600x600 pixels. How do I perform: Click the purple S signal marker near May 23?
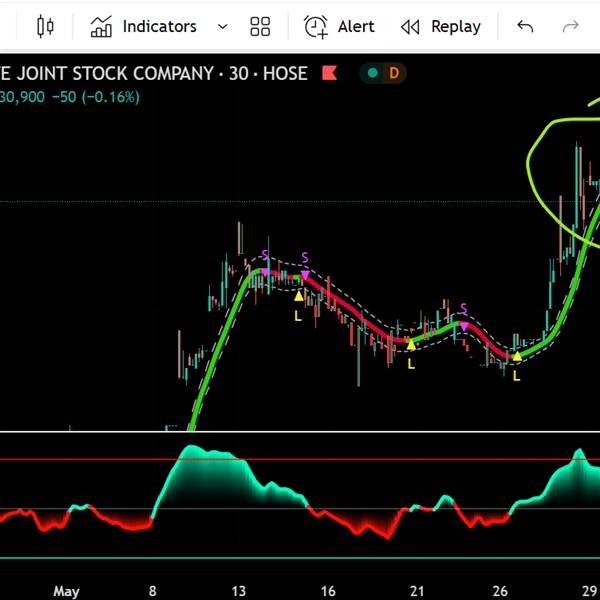click(x=464, y=326)
